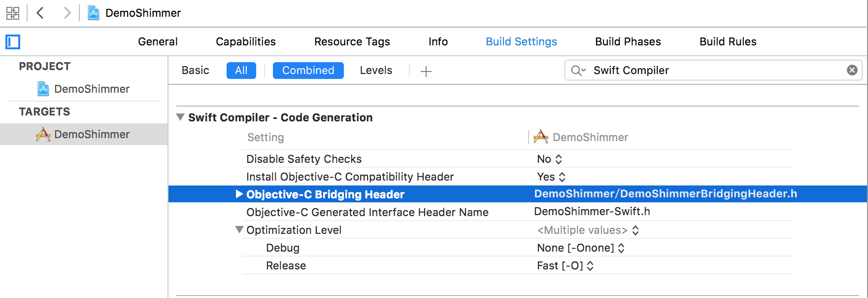Switch to the Build Rules tab
The height and width of the screenshot is (298, 868).
[x=728, y=41]
